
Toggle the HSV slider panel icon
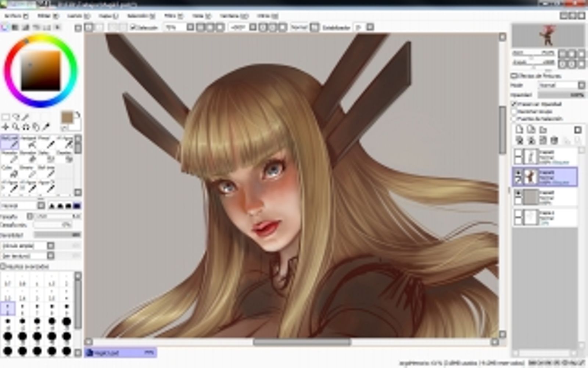coord(26,27)
